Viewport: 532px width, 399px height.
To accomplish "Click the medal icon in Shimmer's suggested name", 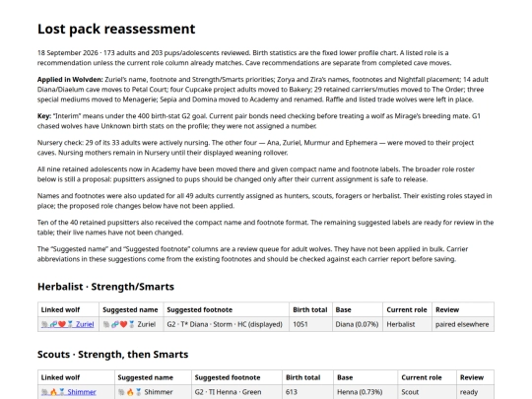I will click(139, 392).
